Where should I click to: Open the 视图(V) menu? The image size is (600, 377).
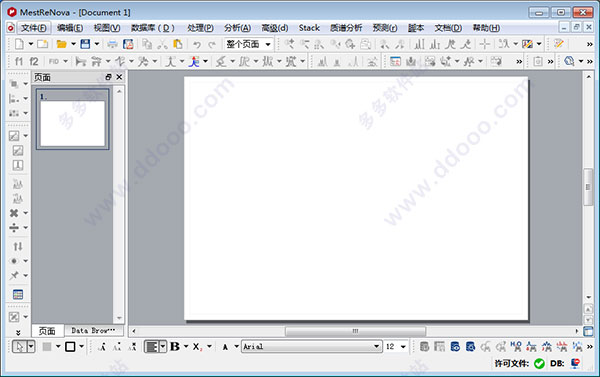(x=107, y=28)
